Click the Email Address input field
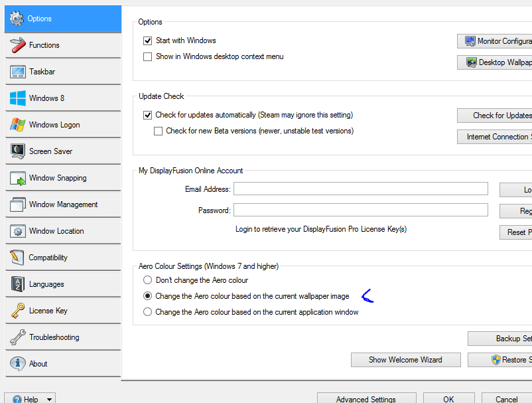This screenshot has height=403, width=532. [x=360, y=189]
